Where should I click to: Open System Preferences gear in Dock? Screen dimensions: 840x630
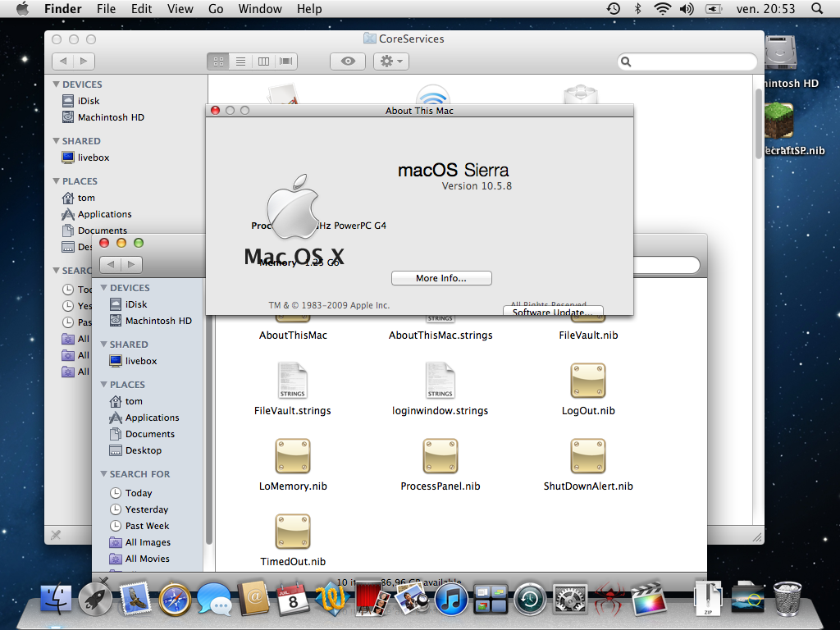tap(569, 600)
